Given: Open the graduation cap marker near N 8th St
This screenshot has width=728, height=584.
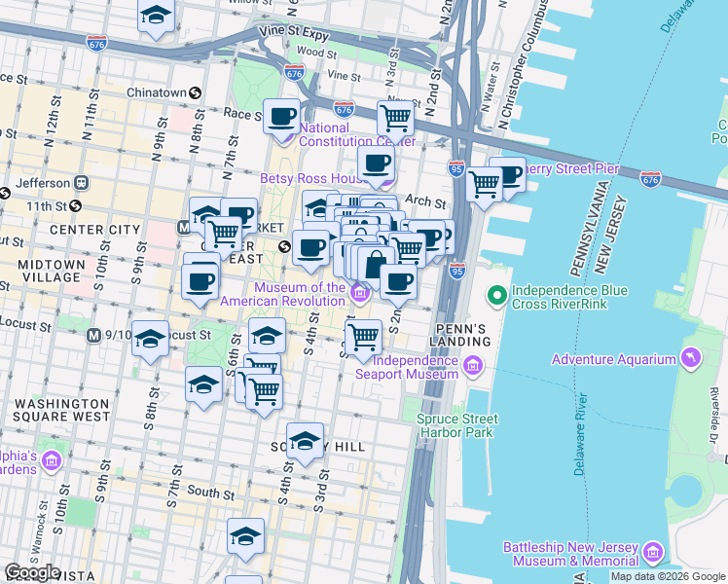Looking at the screenshot, I should [204, 212].
